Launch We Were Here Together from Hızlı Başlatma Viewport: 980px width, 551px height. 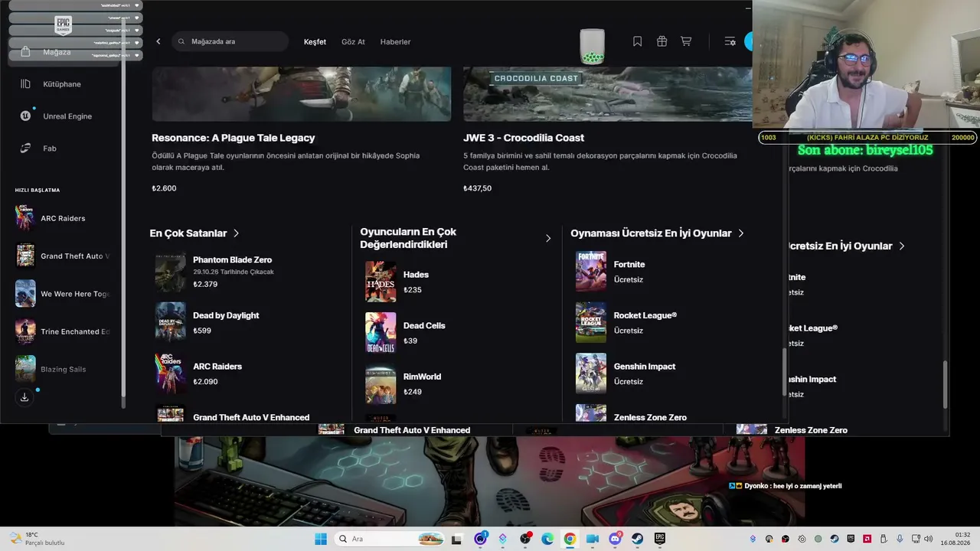click(64, 294)
